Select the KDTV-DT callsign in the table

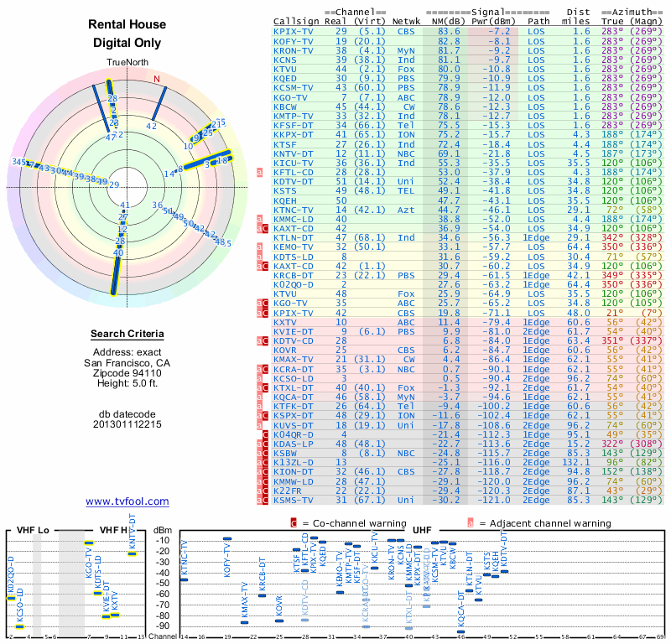(x=293, y=182)
